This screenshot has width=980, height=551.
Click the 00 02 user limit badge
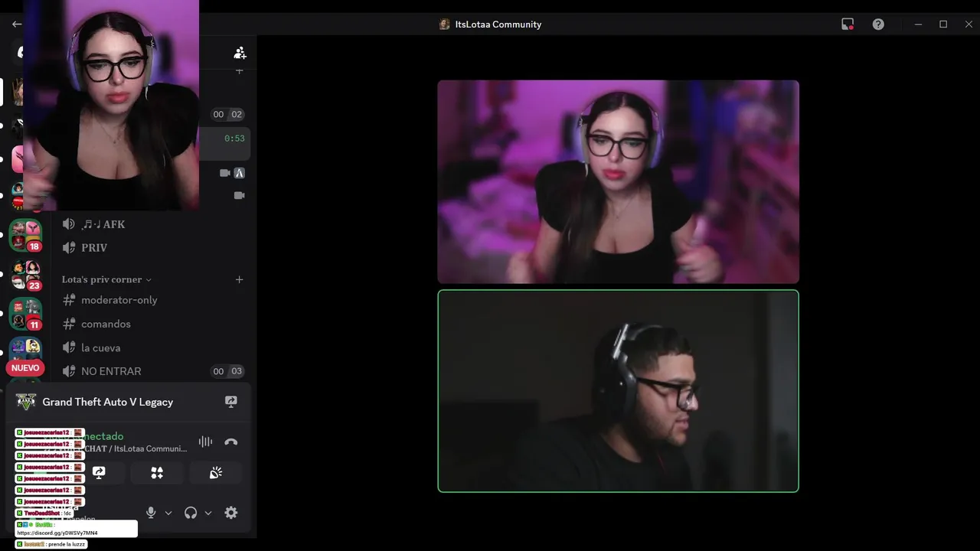[x=227, y=114]
